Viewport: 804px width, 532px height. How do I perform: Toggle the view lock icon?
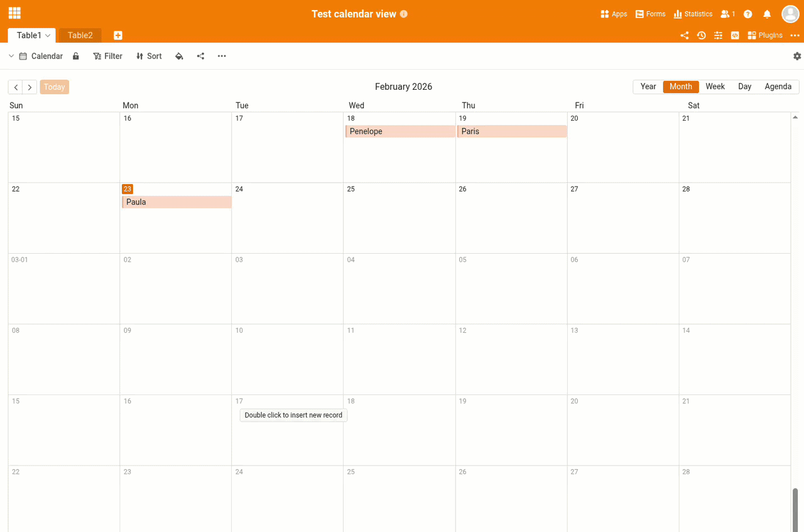pos(76,57)
